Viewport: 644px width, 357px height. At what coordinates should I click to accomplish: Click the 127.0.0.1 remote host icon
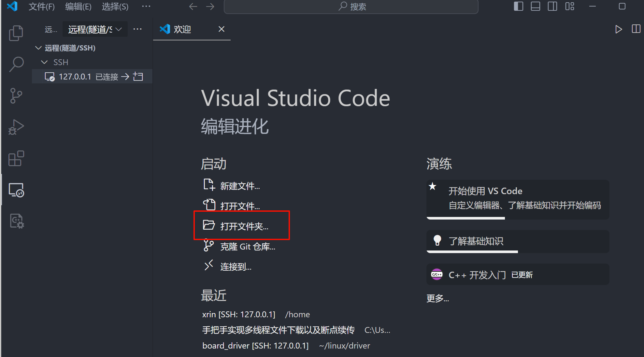[x=50, y=77]
